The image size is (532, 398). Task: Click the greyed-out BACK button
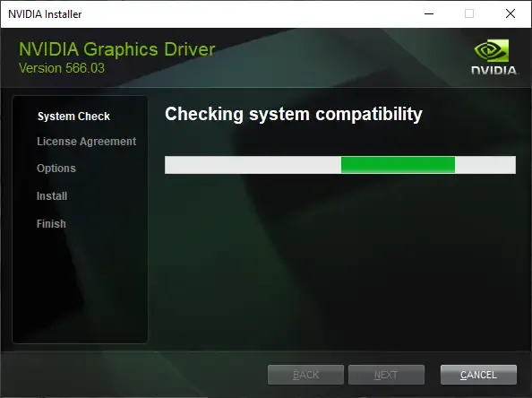click(x=305, y=375)
